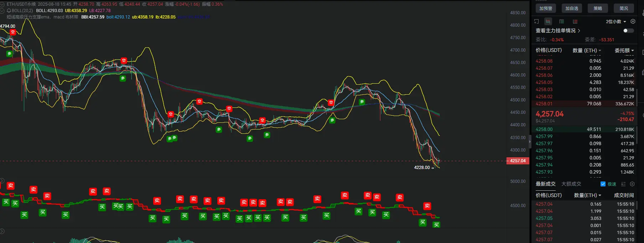644x243 pixels.
Task: Click current price 4,257.04 in order book
Action: pos(550,114)
